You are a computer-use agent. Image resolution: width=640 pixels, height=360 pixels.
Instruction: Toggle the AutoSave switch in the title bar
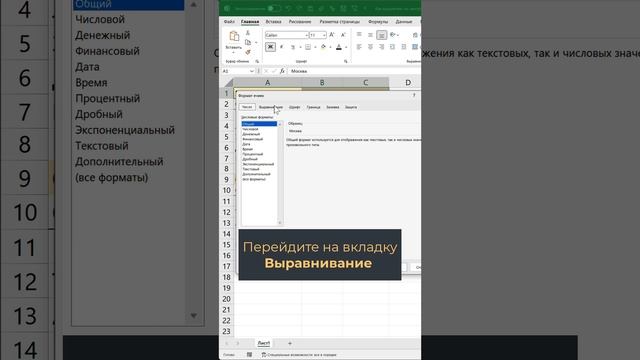pyautogui.click(x=274, y=9)
